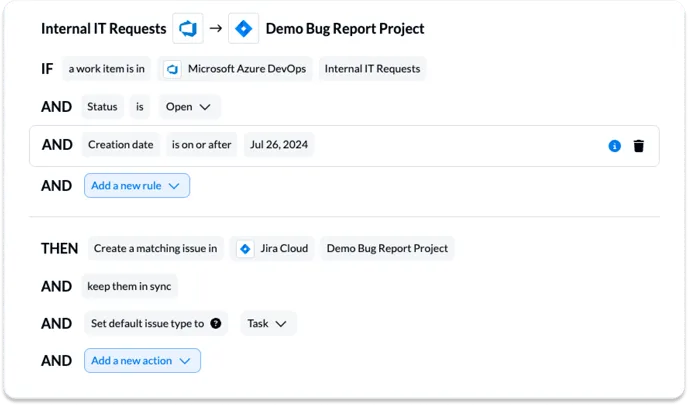Click the AND label beside Status
The width and height of the screenshot is (688, 405).
(57, 107)
